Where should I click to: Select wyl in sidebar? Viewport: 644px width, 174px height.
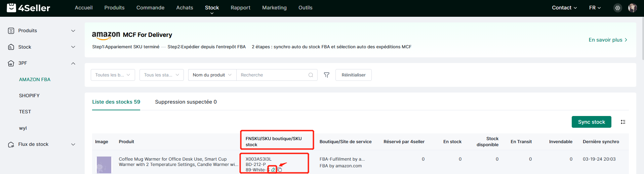[x=23, y=128]
